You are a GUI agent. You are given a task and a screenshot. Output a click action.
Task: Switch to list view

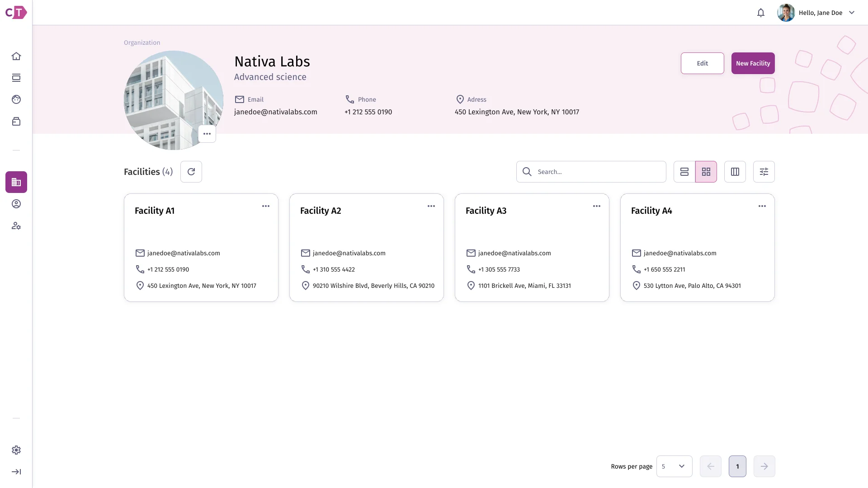pyautogui.click(x=684, y=172)
